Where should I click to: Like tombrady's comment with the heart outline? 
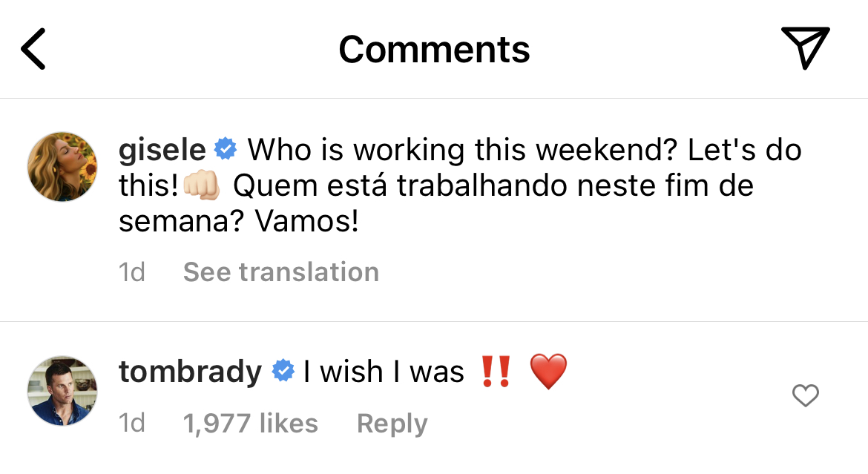(805, 396)
